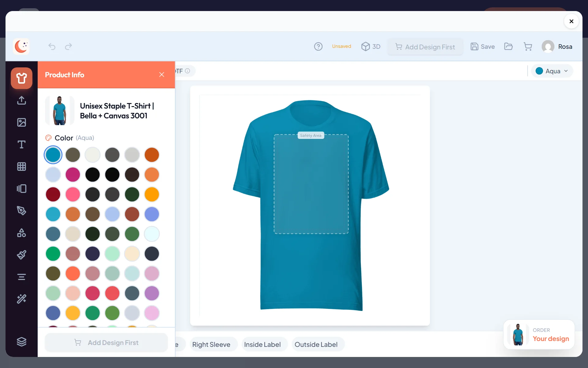The width and height of the screenshot is (588, 368).
Task: Pick the off-white swatch in first row
Action: [x=92, y=155]
